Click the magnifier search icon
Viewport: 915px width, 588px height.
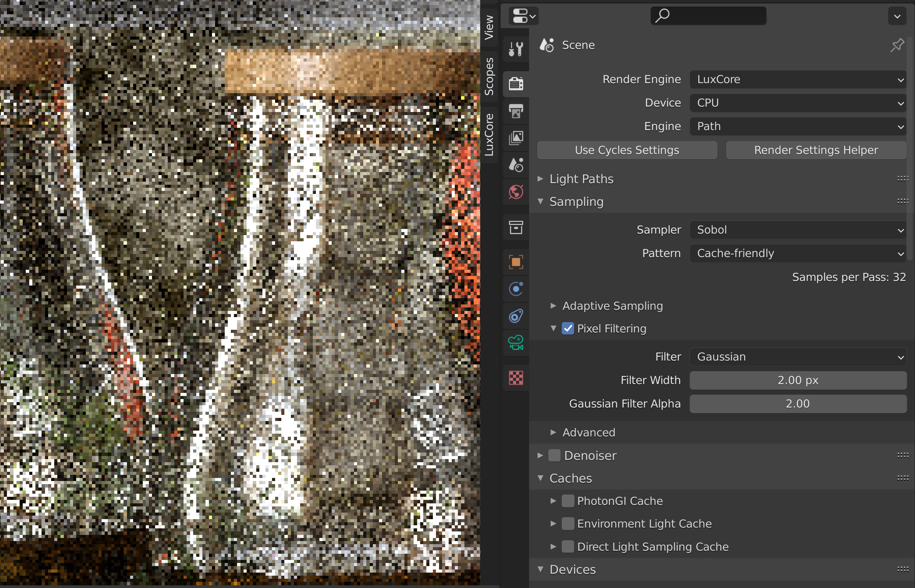(662, 16)
